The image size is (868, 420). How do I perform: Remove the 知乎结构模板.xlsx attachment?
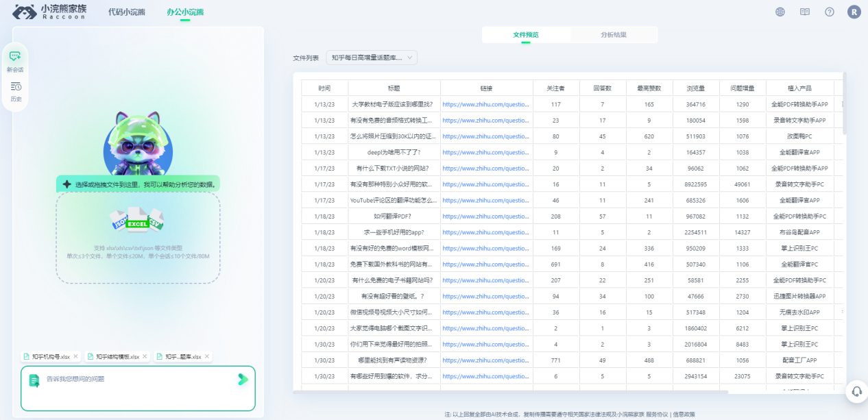point(145,356)
